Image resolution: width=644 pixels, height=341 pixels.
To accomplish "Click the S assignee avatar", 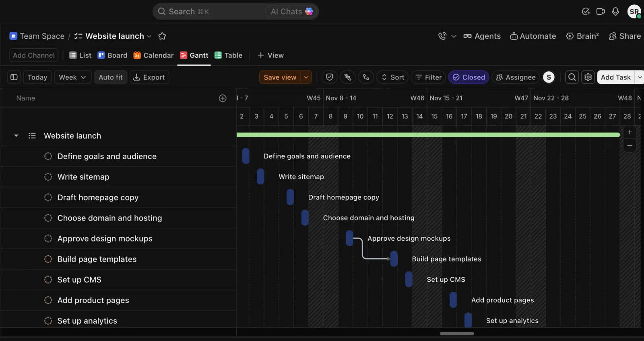I will pos(549,77).
